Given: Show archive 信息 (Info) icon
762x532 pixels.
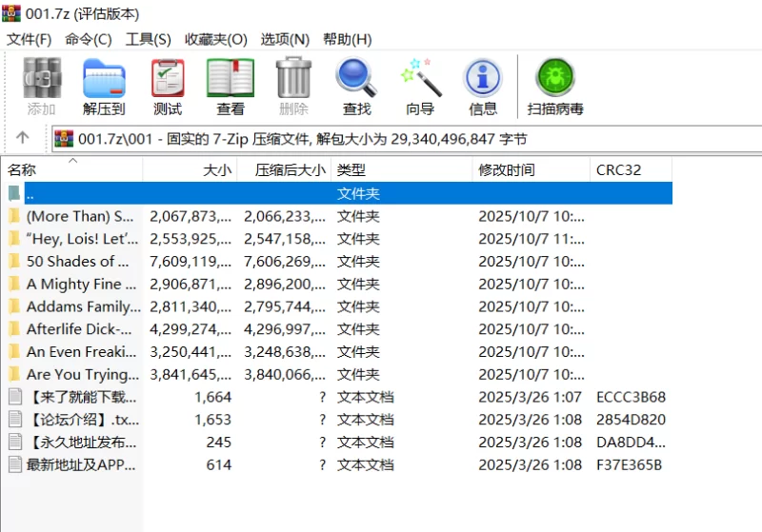Looking at the screenshot, I should point(483,86).
